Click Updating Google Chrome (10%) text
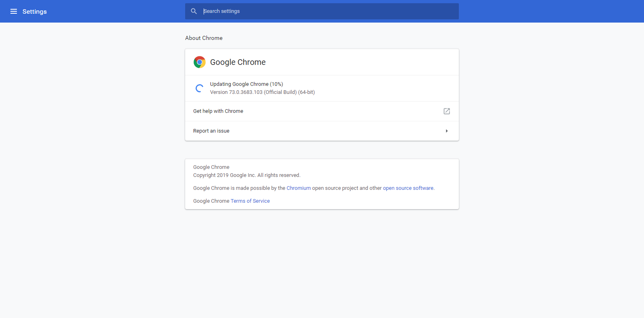The width and height of the screenshot is (644, 318). point(246,84)
